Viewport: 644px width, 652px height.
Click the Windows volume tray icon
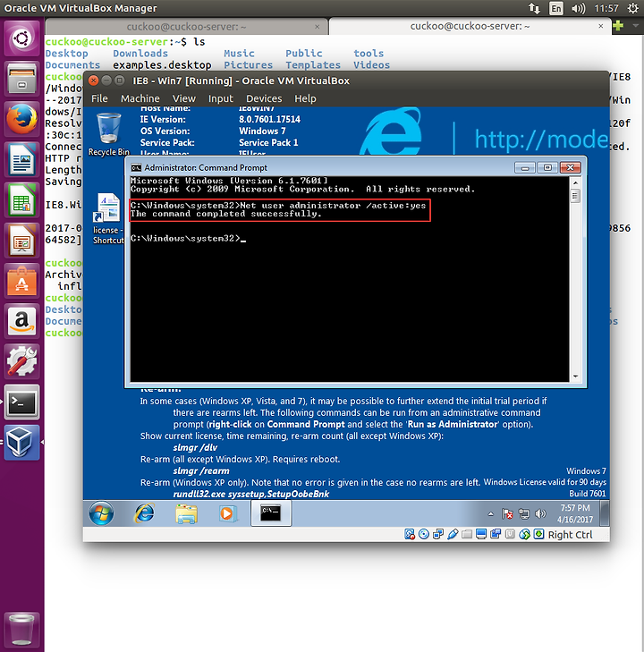(540, 514)
